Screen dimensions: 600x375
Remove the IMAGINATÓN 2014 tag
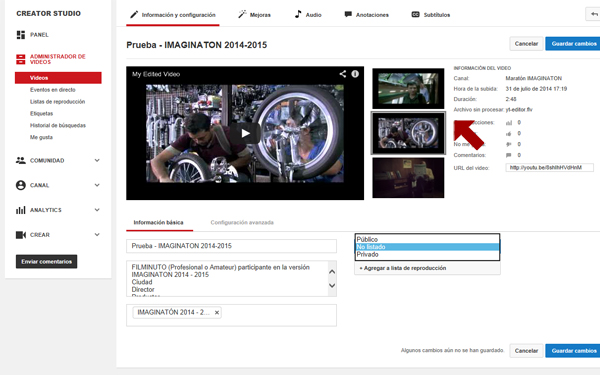coord(217,313)
